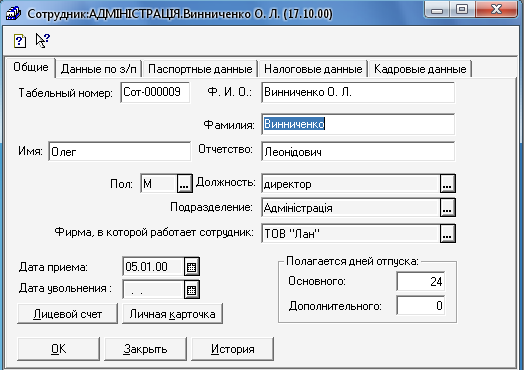
Task: Open Должность selection list button
Action: (447, 183)
